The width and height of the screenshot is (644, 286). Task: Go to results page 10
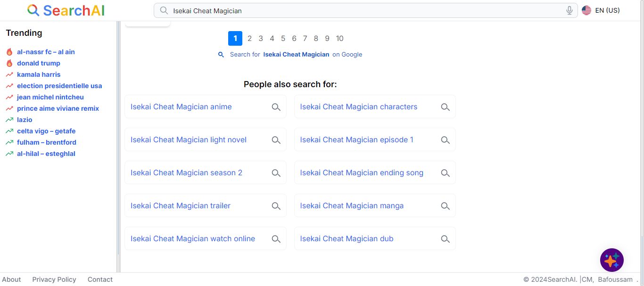[x=339, y=39]
